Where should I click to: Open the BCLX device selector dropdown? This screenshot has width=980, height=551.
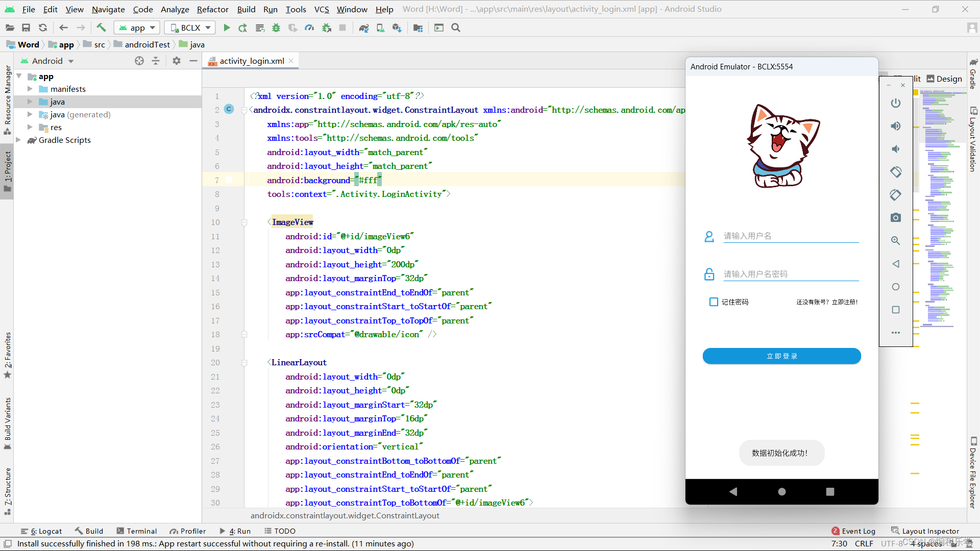[x=190, y=28]
